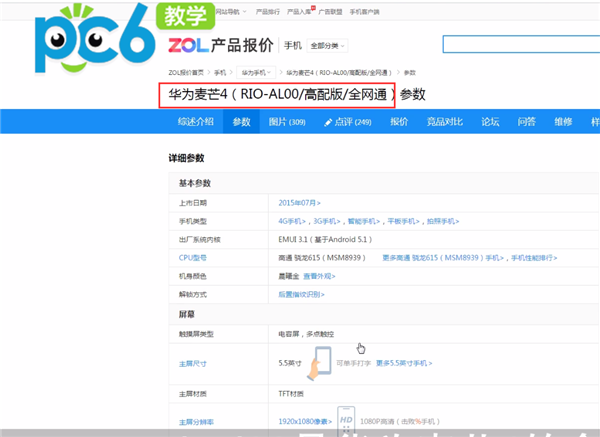600x437 pixels.
Task: Open the 全部分类 category dropdown
Action: click(x=328, y=46)
